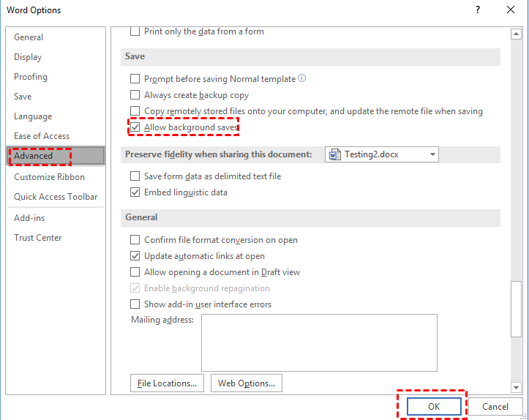Toggle Copy remotely stored files onto your computer
The image size is (529, 420).
135,111
